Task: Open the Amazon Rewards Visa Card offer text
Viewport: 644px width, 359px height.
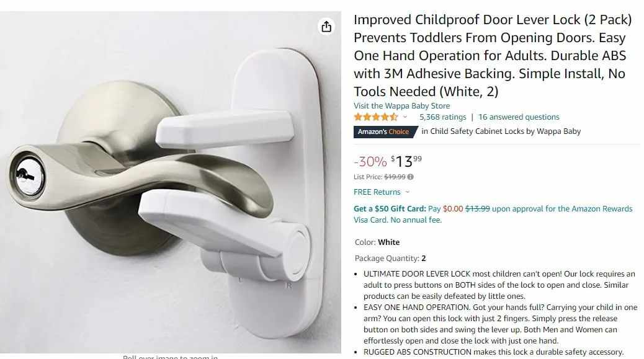Action: 493,214
